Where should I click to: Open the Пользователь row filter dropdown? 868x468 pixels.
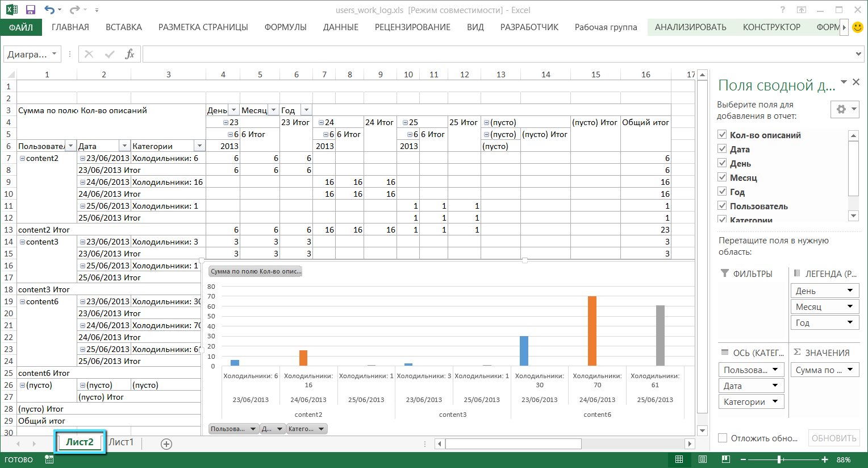pyautogui.click(x=71, y=146)
